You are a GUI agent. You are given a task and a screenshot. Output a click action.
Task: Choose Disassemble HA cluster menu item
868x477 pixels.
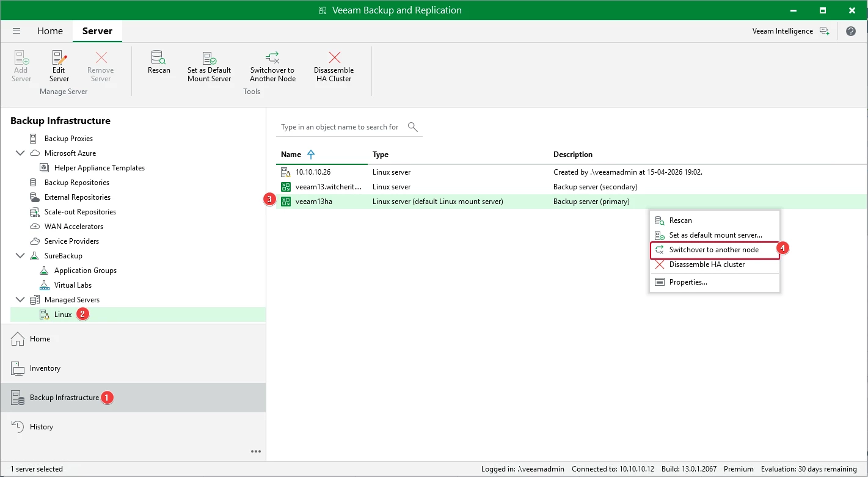tap(715, 264)
